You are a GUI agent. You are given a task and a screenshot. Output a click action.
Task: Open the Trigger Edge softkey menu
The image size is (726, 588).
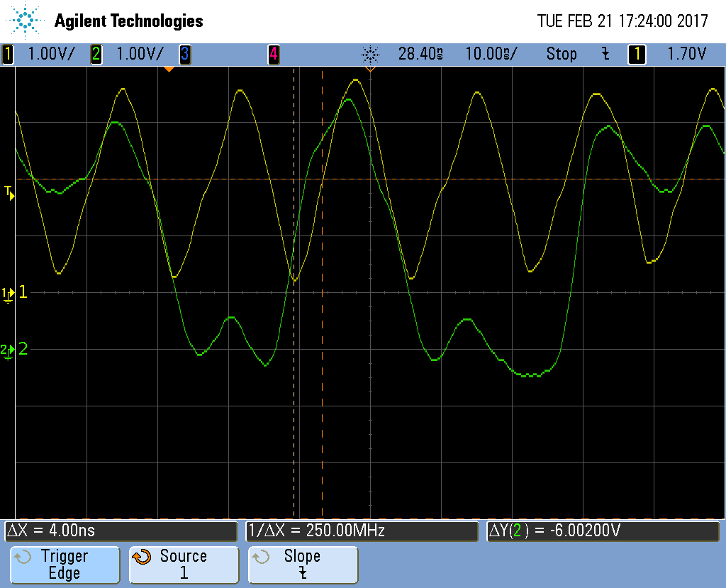[x=64, y=565]
